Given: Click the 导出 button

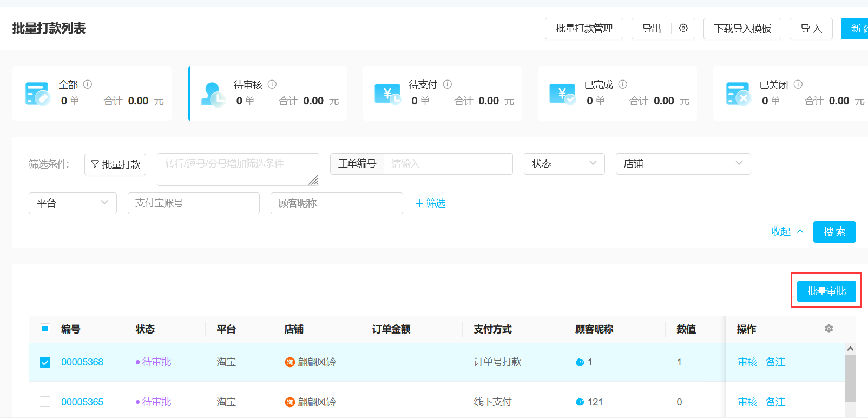Looking at the screenshot, I should [652, 29].
